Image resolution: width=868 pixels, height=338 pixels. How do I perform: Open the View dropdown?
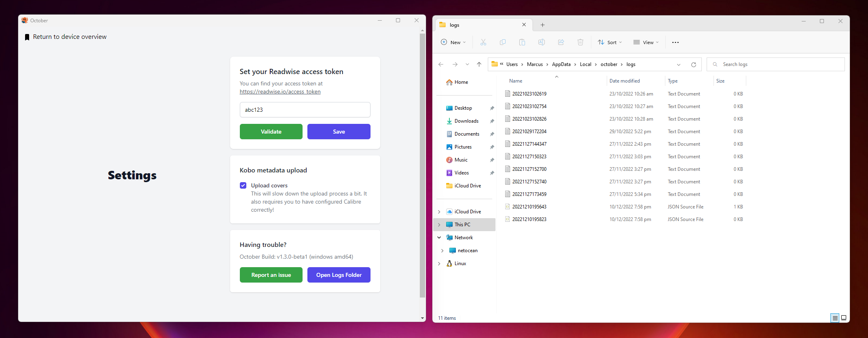point(646,42)
